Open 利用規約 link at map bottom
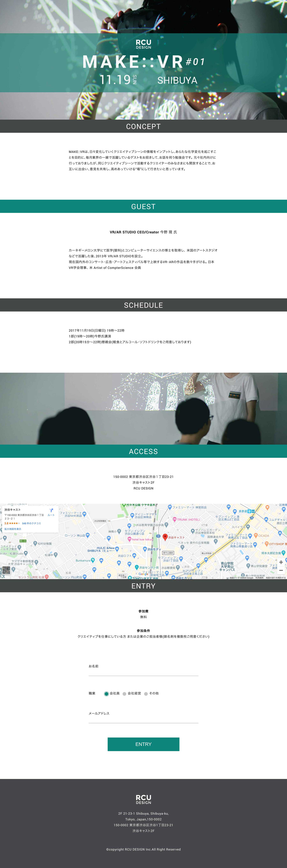287x868 pixels. click(x=259, y=578)
